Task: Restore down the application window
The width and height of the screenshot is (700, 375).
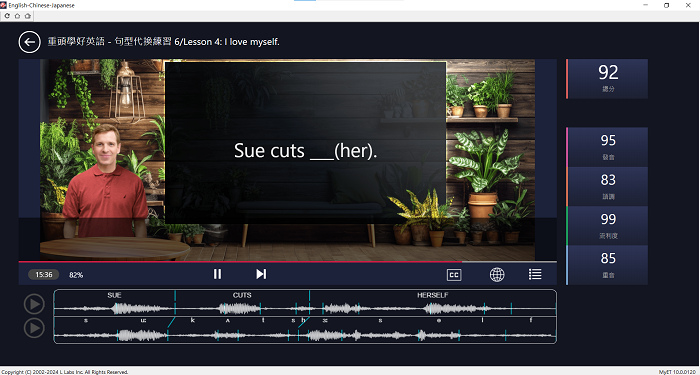Action: coord(667,5)
